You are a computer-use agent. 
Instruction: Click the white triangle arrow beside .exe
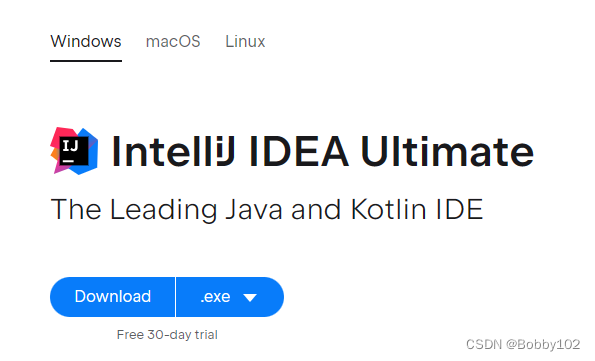pos(250,298)
